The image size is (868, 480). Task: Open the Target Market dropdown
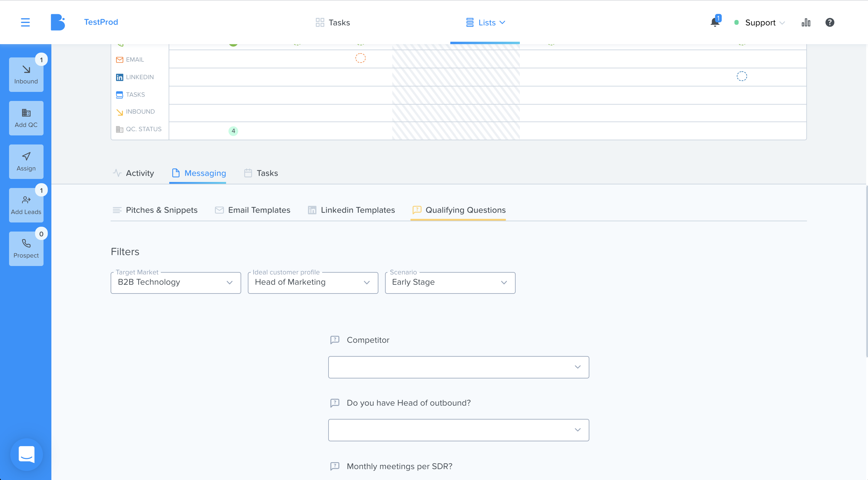click(176, 283)
